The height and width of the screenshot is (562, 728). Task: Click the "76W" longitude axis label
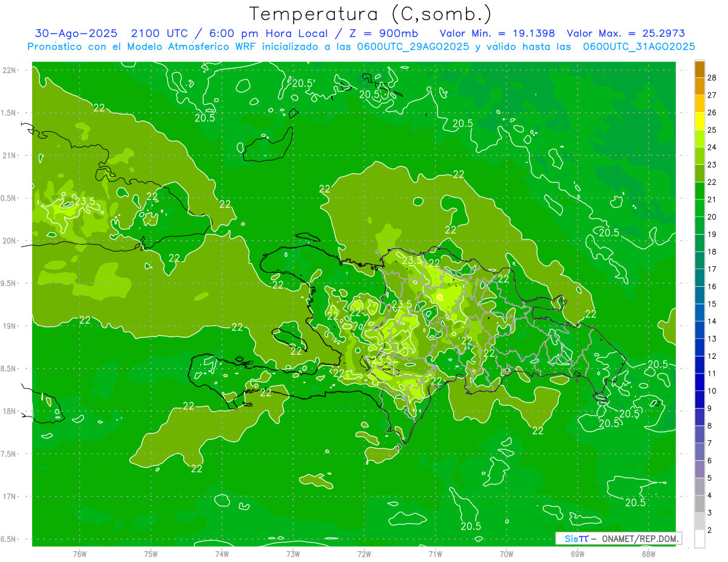tap(79, 553)
